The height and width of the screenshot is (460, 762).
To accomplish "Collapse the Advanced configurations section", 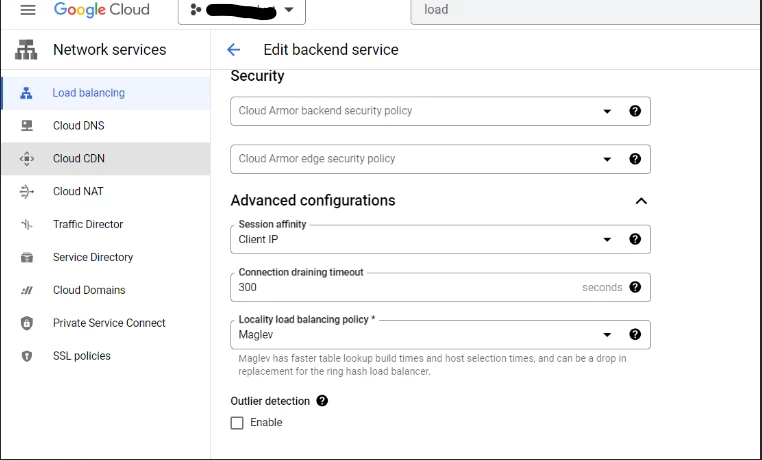I will 641,201.
